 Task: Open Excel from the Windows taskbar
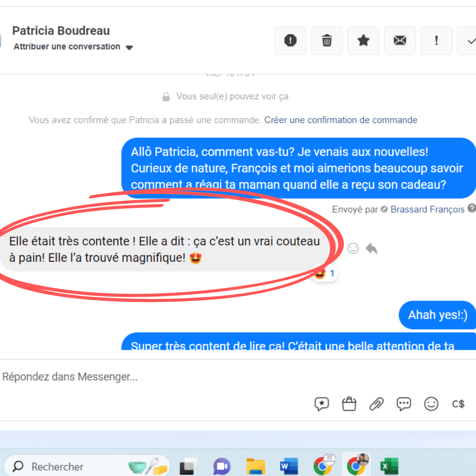389,466
